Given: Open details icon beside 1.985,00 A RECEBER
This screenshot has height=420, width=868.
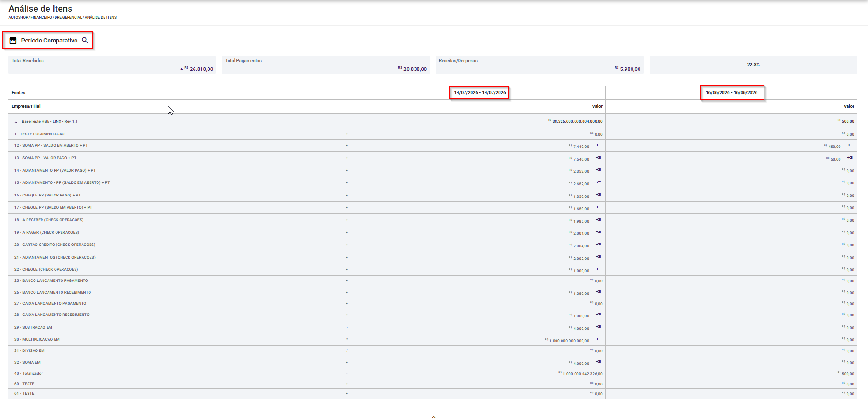Looking at the screenshot, I should [x=598, y=220].
